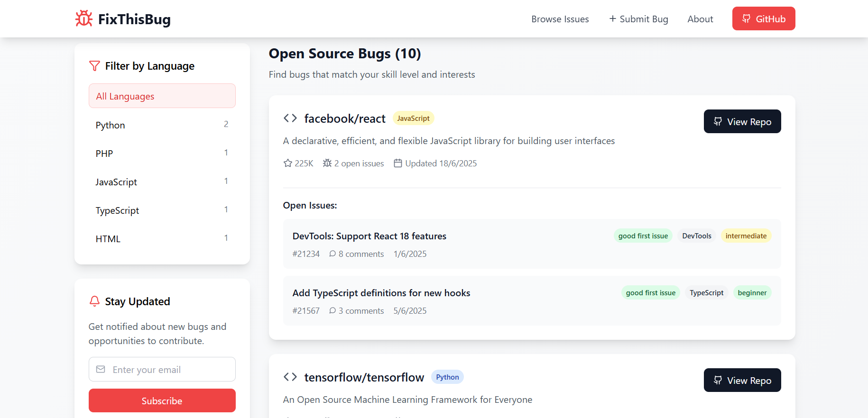Click issue number #21234
The height and width of the screenshot is (418, 868).
click(x=306, y=254)
